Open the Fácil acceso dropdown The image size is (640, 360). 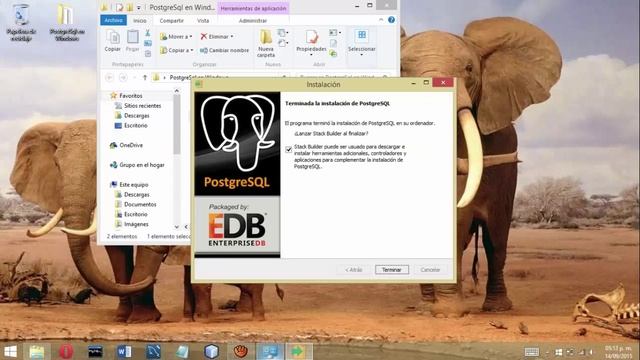282,43
